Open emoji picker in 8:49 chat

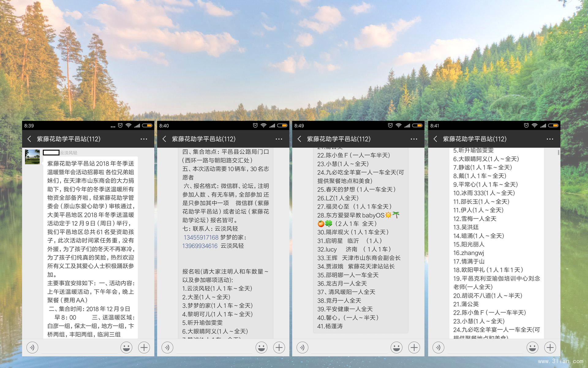397,347
